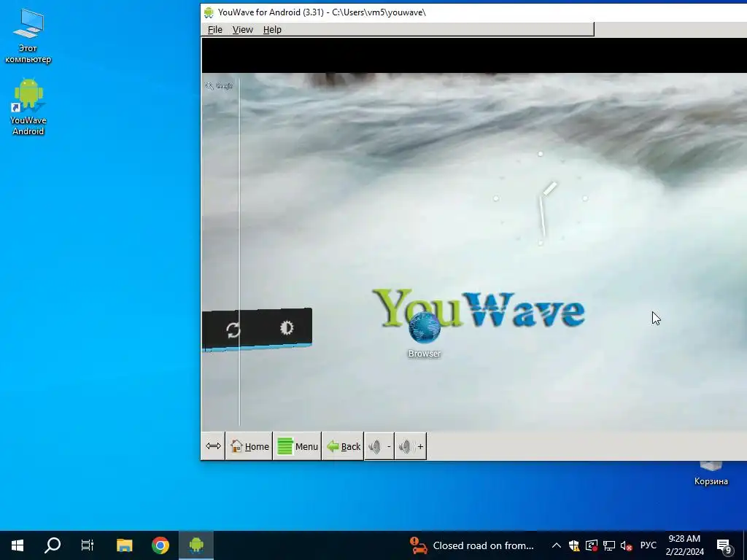Image resolution: width=747 pixels, height=560 pixels.
Task: Tap the brightness icon on widget
Action: click(x=286, y=327)
